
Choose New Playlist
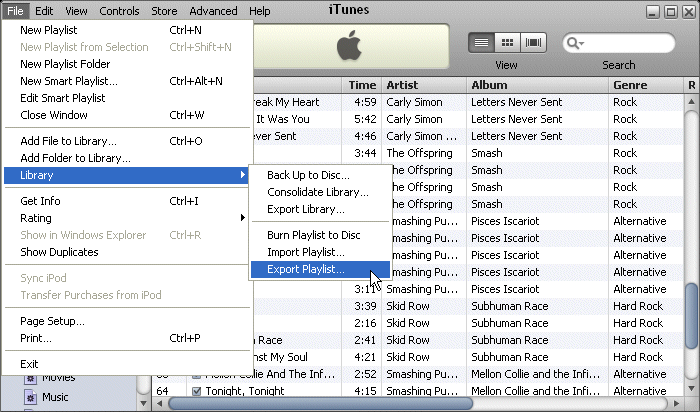[x=127, y=30]
